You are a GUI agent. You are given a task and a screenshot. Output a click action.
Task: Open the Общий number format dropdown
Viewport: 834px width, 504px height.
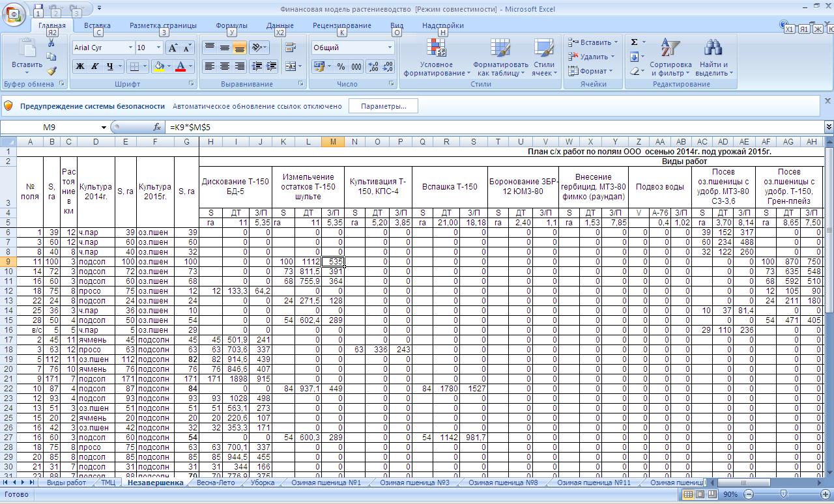390,48
